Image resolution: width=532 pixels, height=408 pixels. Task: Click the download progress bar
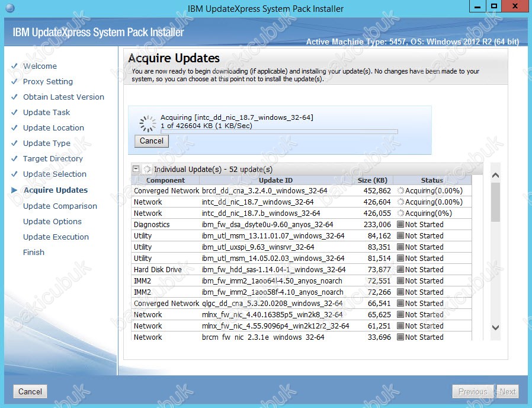point(279,132)
